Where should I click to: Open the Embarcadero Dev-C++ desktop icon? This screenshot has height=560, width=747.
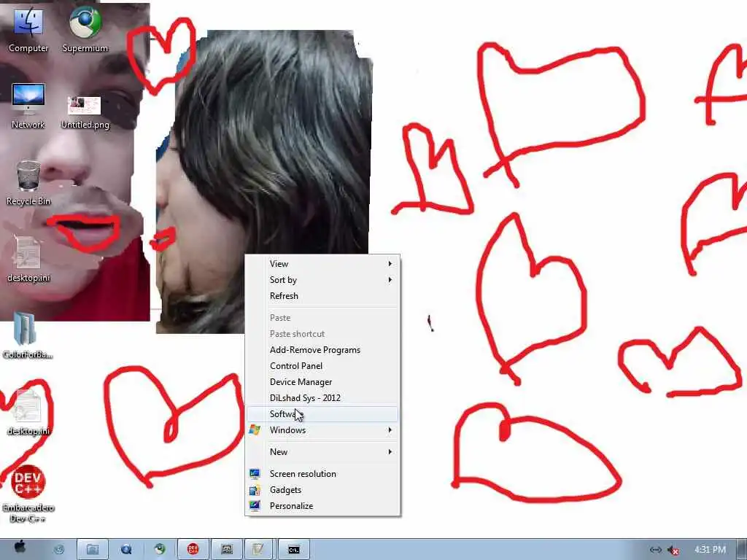pyautogui.click(x=28, y=494)
